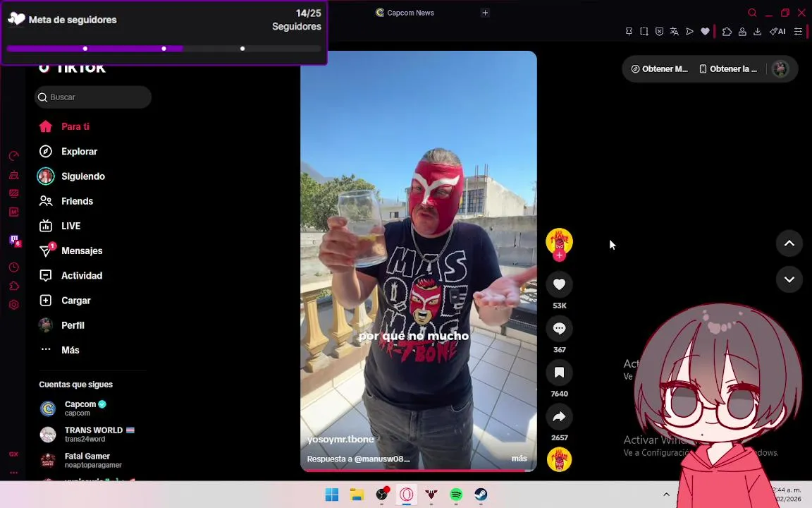The image size is (812, 508).
Task: Like the video with heart button
Action: click(559, 284)
